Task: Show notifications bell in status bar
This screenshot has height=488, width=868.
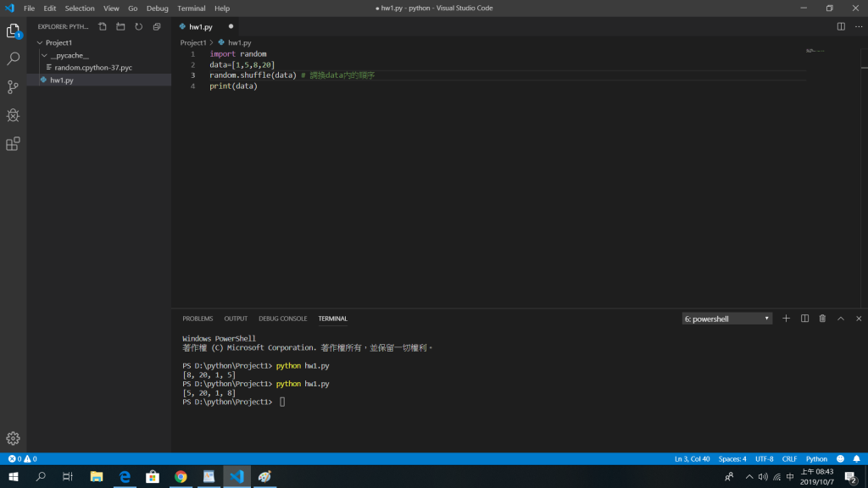Action: pos(856,458)
